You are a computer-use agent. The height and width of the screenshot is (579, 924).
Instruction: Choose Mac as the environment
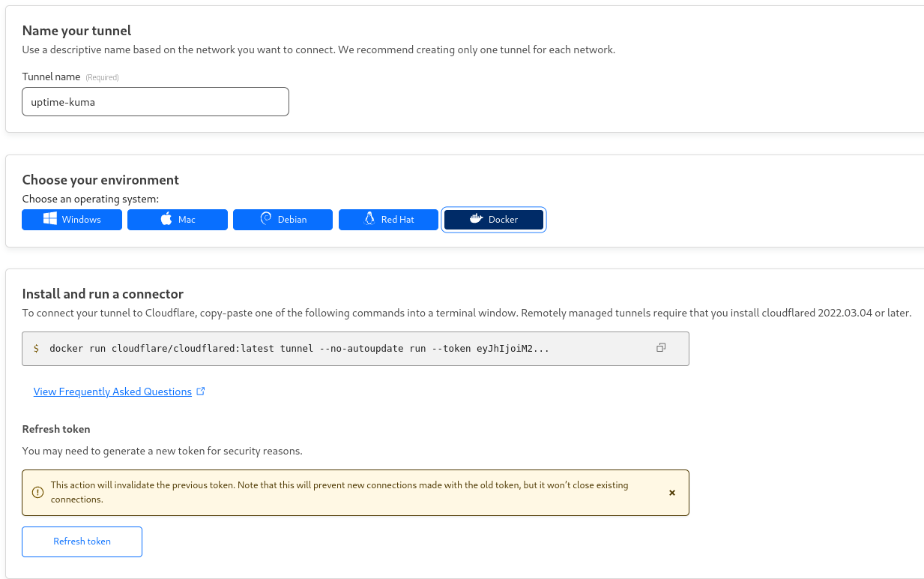coord(178,220)
